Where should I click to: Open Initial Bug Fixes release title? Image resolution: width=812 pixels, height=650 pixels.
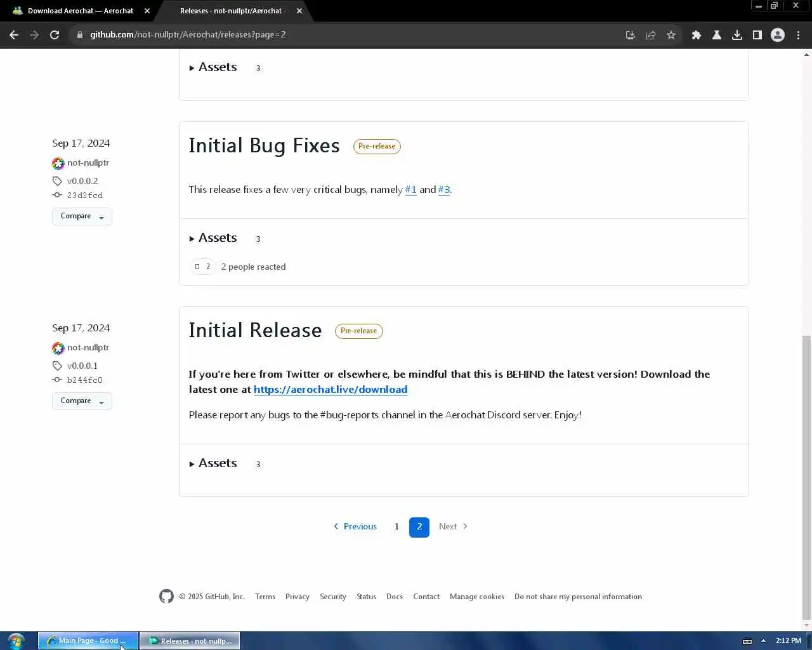point(264,145)
